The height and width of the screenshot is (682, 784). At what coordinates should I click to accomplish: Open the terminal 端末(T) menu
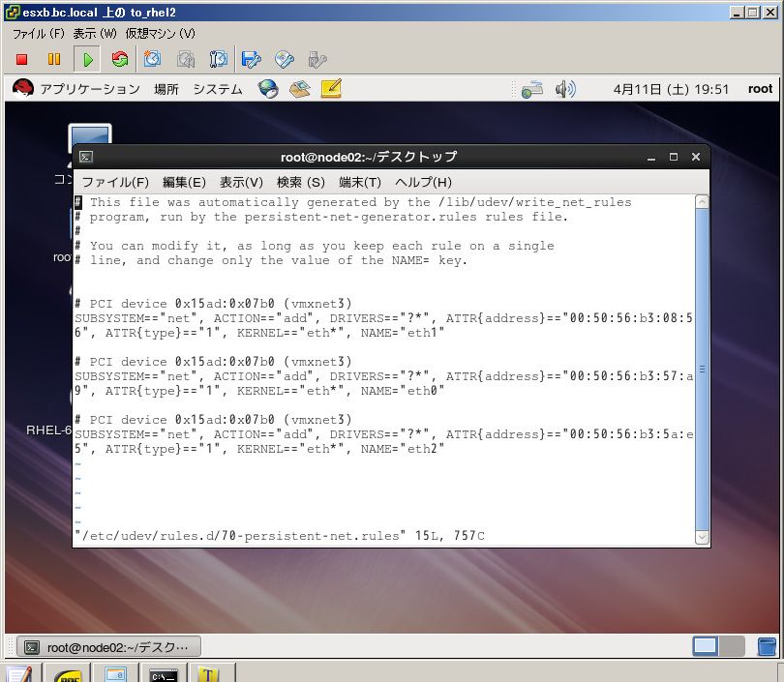[359, 183]
